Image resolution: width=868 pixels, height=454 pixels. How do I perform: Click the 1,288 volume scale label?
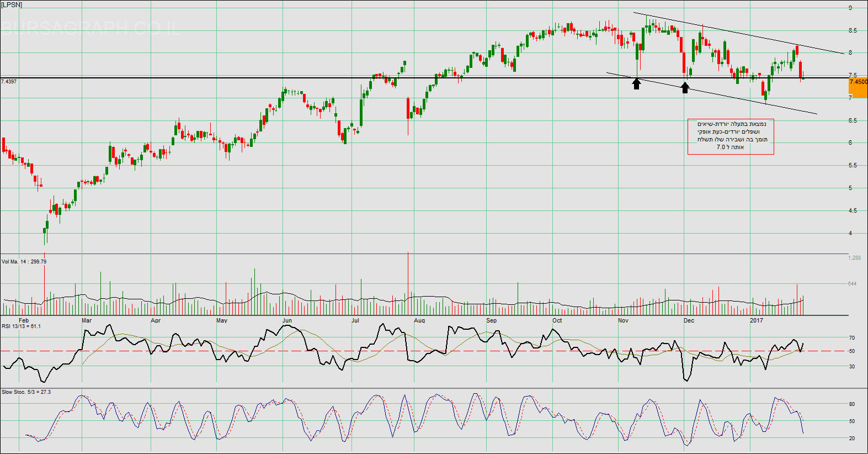click(855, 258)
